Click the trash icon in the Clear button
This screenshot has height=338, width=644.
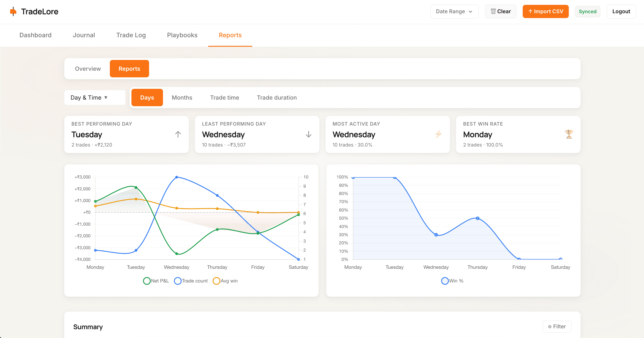493,11
